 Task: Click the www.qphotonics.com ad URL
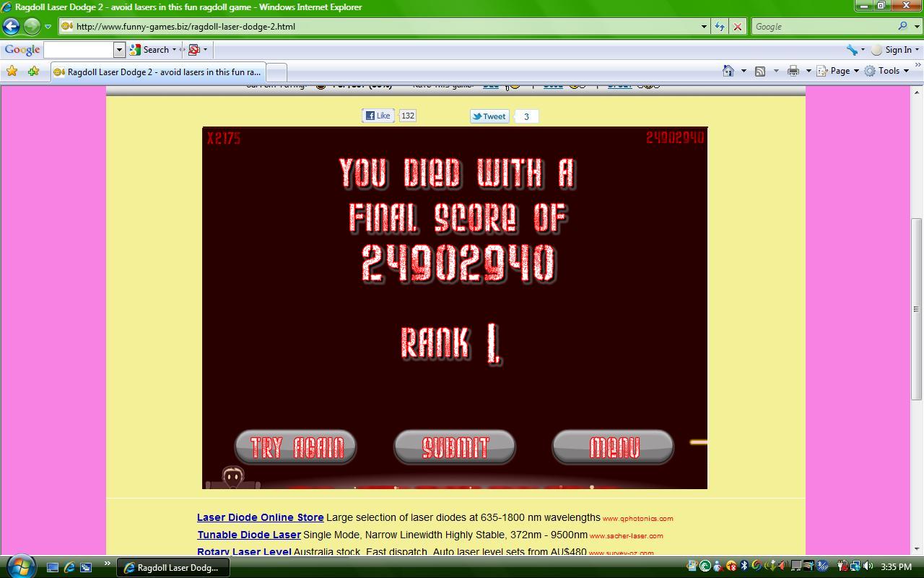(x=638, y=518)
